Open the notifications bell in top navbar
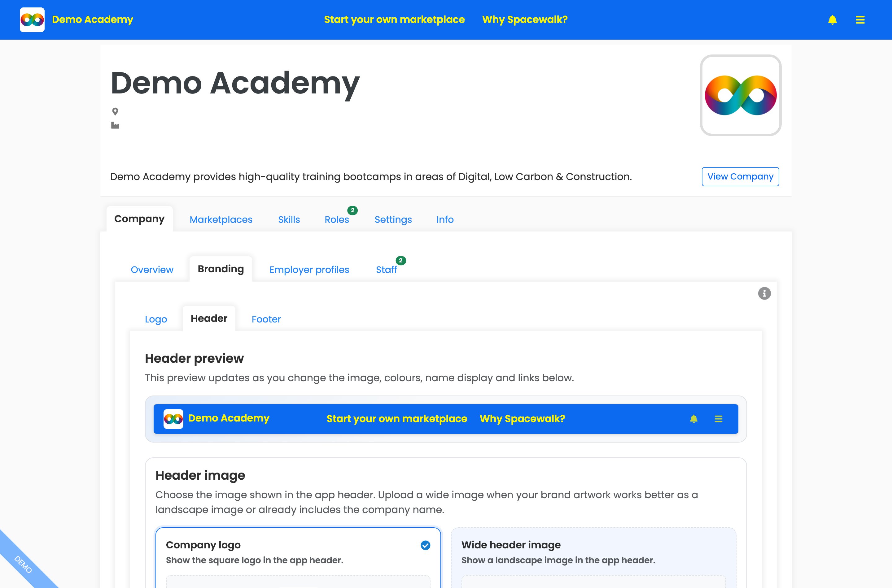 (x=832, y=19)
